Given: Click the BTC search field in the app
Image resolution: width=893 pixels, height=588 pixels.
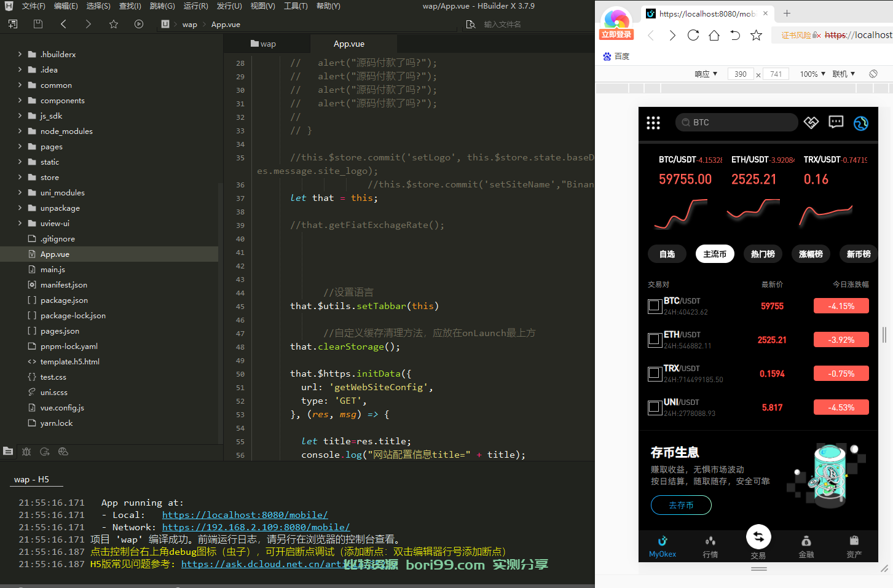Looking at the screenshot, I should point(736,122).
